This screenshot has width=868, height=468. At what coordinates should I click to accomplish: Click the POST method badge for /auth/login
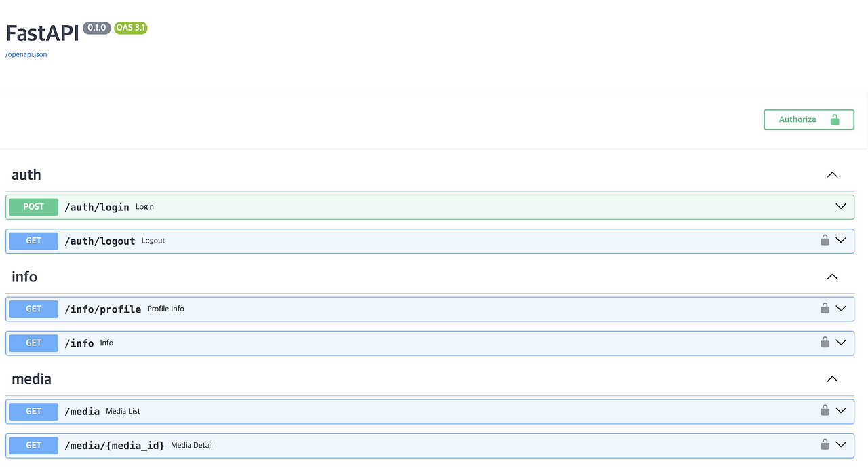[34, 207]
